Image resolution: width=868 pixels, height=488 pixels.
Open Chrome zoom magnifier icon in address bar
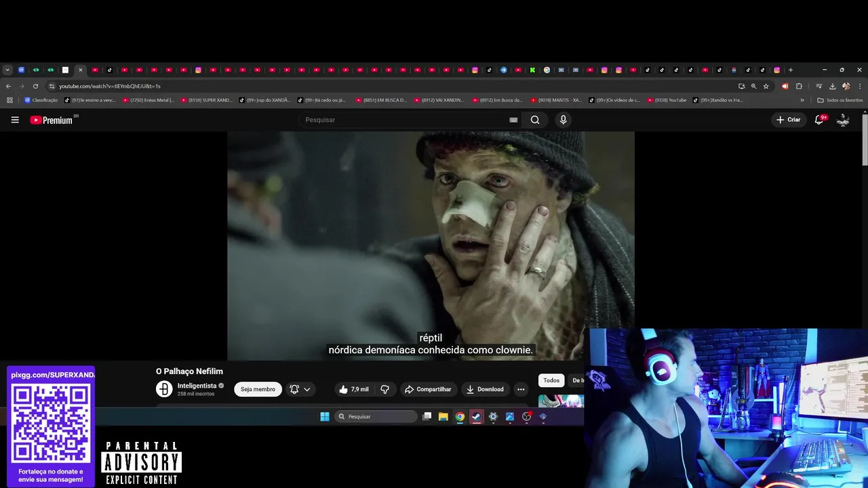pos(753,86)
